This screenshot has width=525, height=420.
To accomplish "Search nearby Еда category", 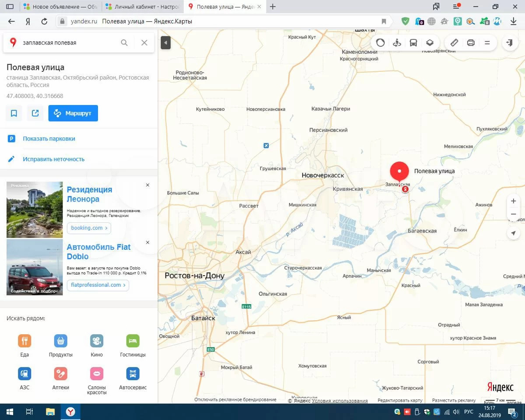I will (x=24, y=346).
